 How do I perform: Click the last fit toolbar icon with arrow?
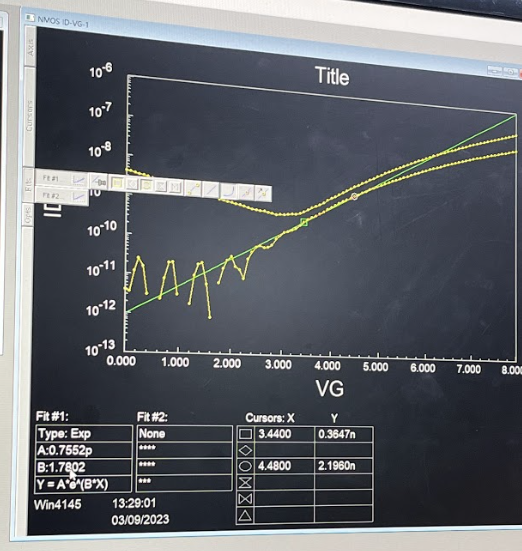point(263,194)
